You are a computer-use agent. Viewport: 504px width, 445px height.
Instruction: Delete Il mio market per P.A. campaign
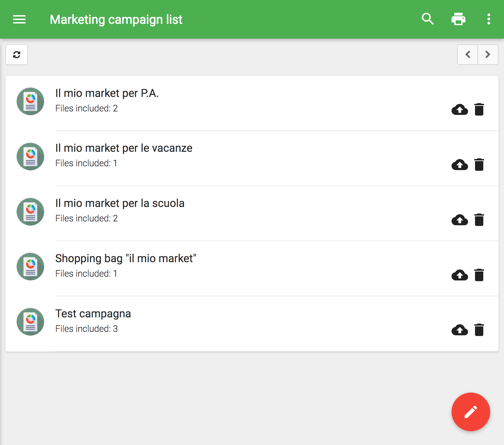click(x=479, y=109)
